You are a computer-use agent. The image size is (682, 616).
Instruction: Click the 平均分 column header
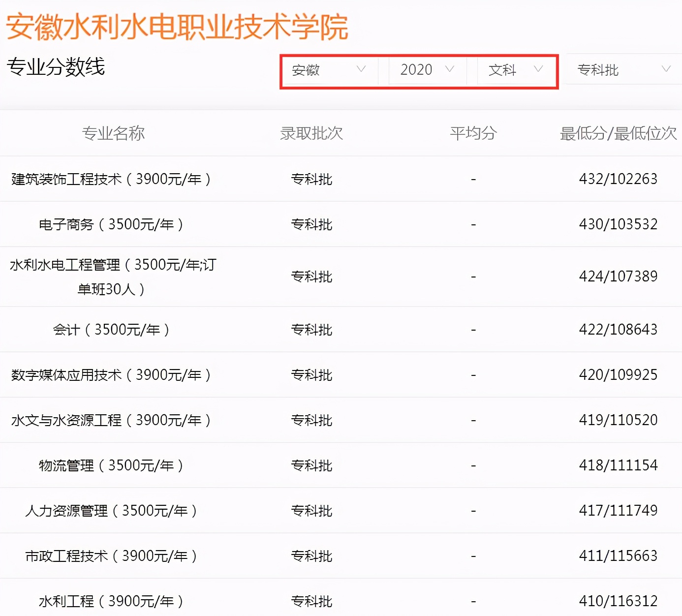pyautogui.click(x=472, y=133)
